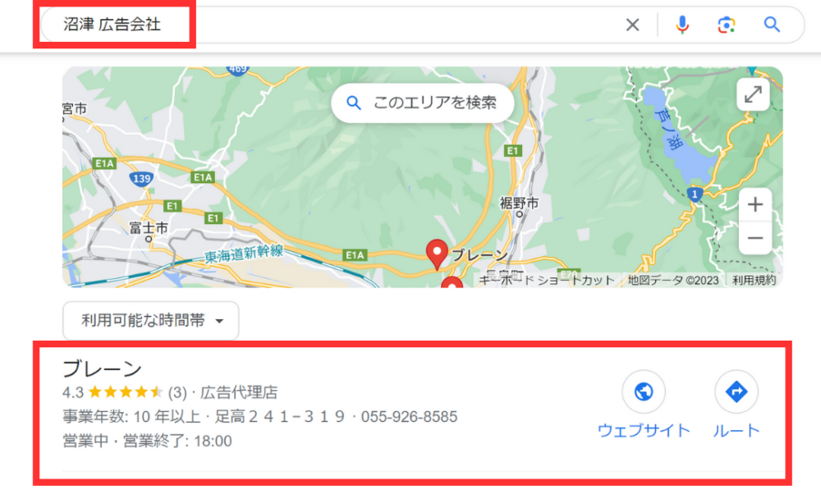821x504 pixels.
Task: Click the arrow in 利用可能な時間帯 filter
Action: 219,321
